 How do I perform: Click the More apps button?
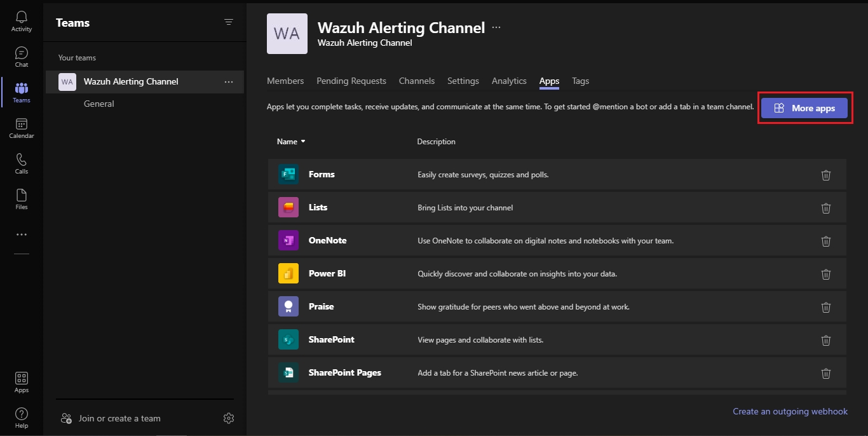coord(804,108)
